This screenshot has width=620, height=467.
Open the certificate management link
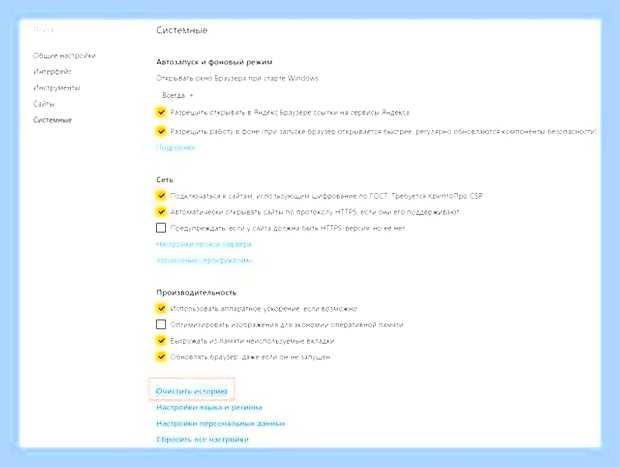(x=204, y=261)
